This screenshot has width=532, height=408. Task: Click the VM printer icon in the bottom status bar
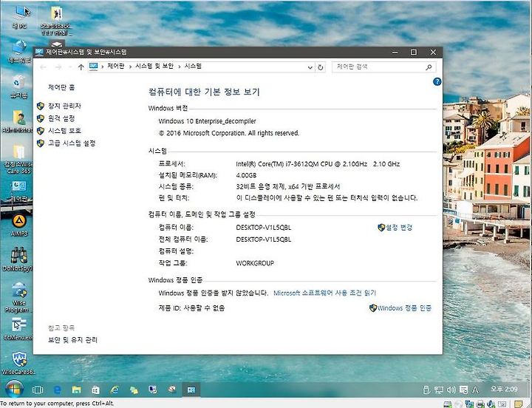[x=480, y=404]
